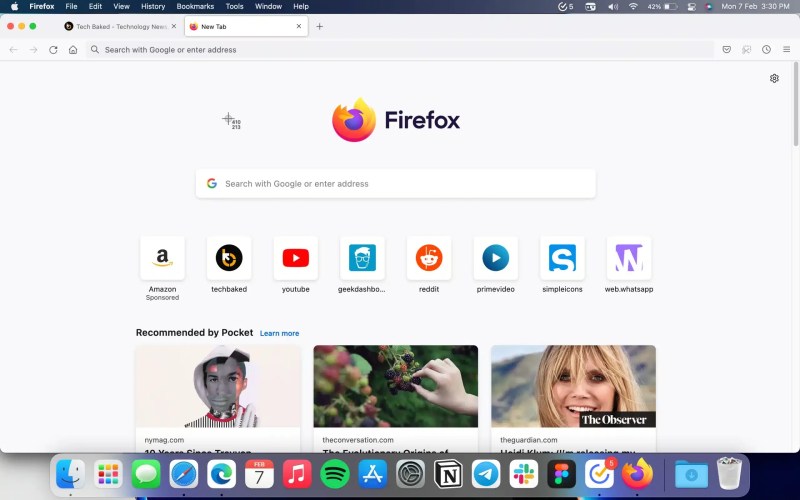Open the youtube shortcut tile
The image size is (800, 500).
pos(295,258)
